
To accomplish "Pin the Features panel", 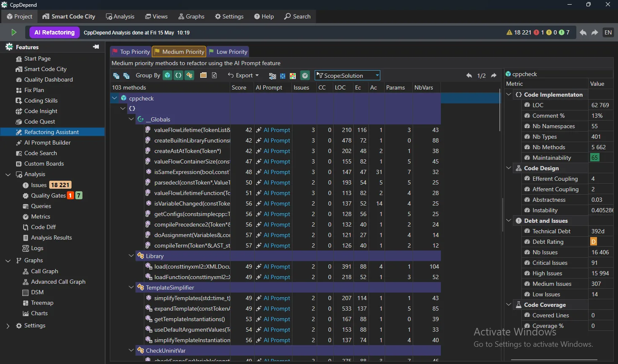I will coord(96,47).
